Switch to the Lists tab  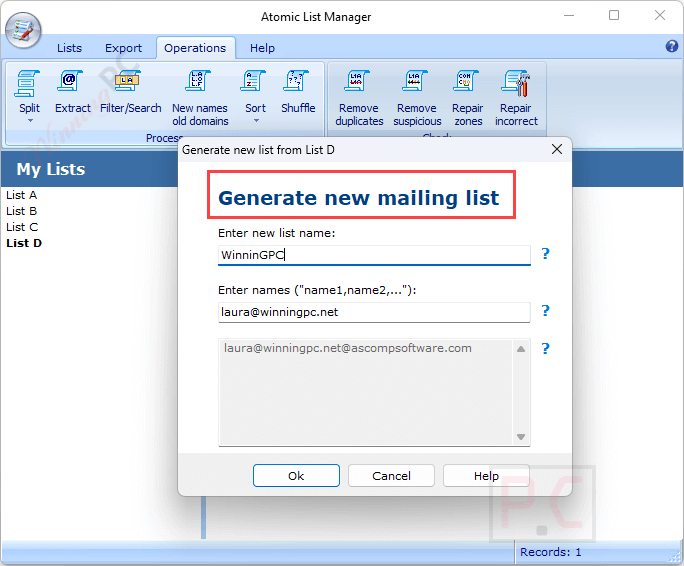(69, 48)
